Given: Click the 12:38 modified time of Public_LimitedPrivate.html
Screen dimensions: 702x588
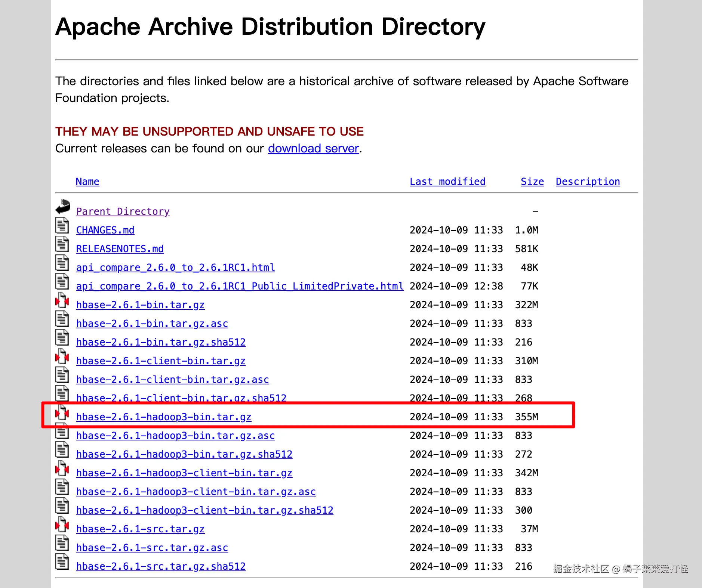Looking at the screenshot, I should 488,286.
